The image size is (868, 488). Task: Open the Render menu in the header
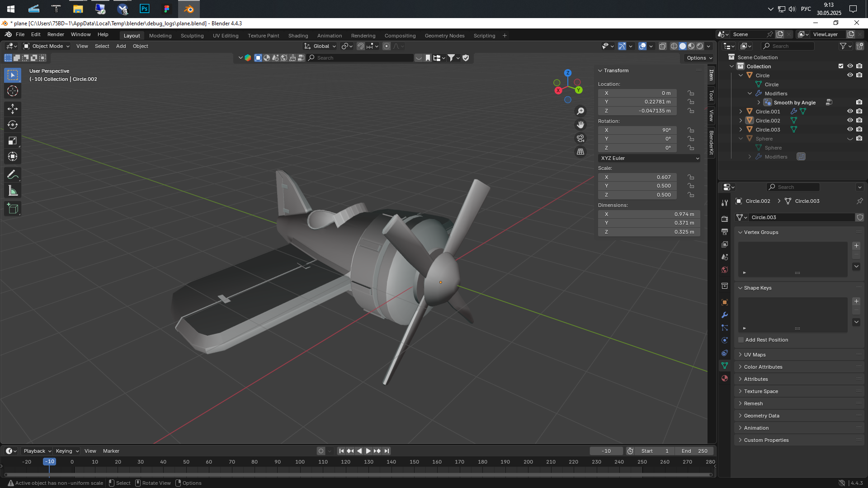coord(56,34)
